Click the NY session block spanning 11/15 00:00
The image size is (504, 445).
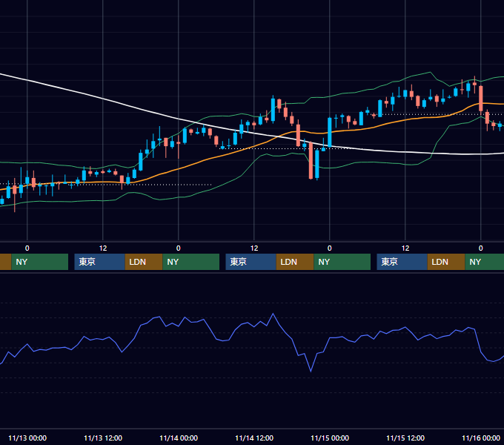tap(342, 262)
